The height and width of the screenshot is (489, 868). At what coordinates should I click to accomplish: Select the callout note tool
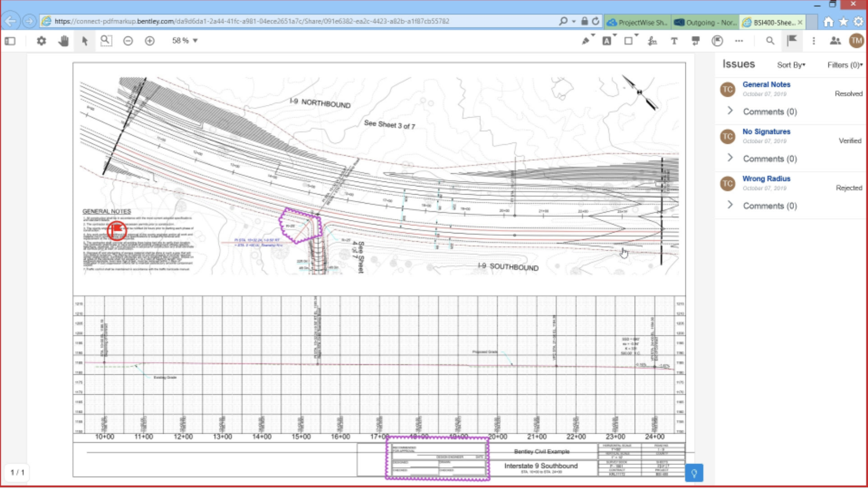click(696, 41)
